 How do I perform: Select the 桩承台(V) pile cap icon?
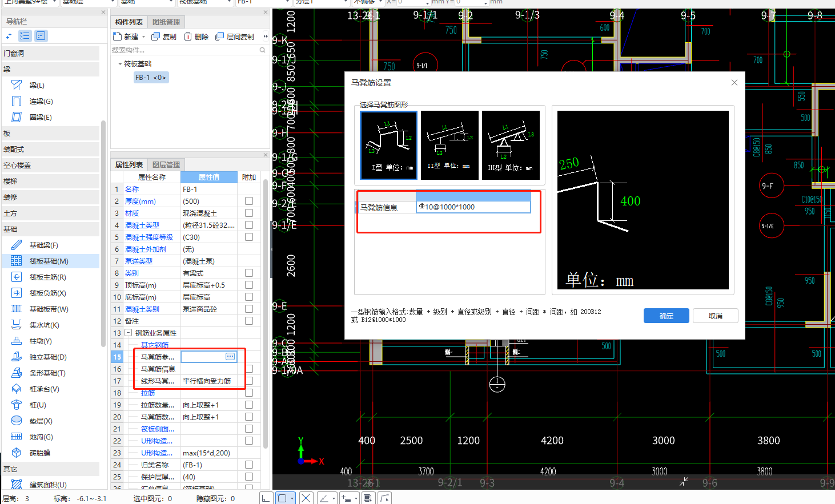pyautogui.click(x=17, y=389)
